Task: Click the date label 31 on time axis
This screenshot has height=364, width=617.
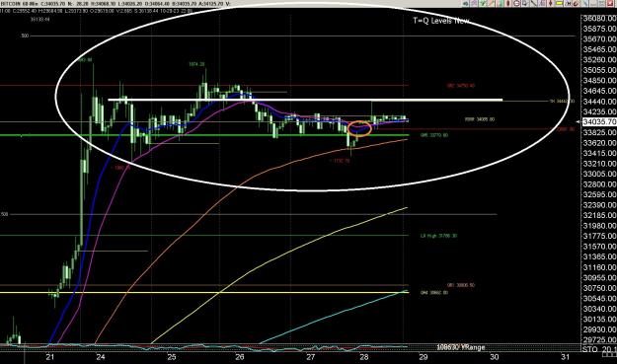Action: 565,357
